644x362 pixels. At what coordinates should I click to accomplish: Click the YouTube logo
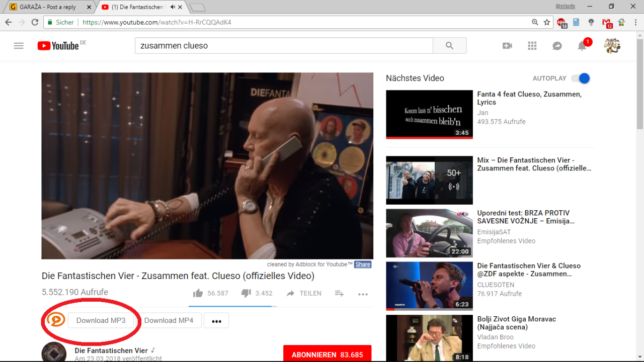[x=58, y=46]
